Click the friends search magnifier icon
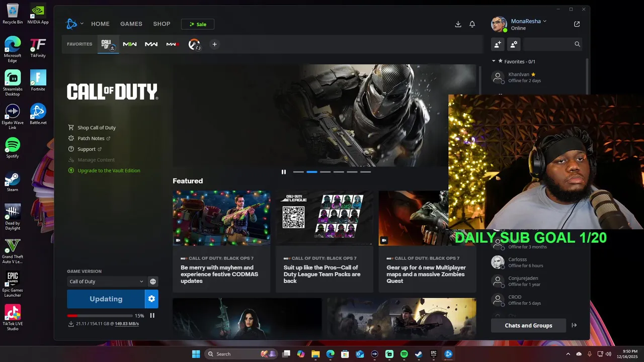Image resolution: width=644 pixels, height=362 pixels. click(577, 44)
